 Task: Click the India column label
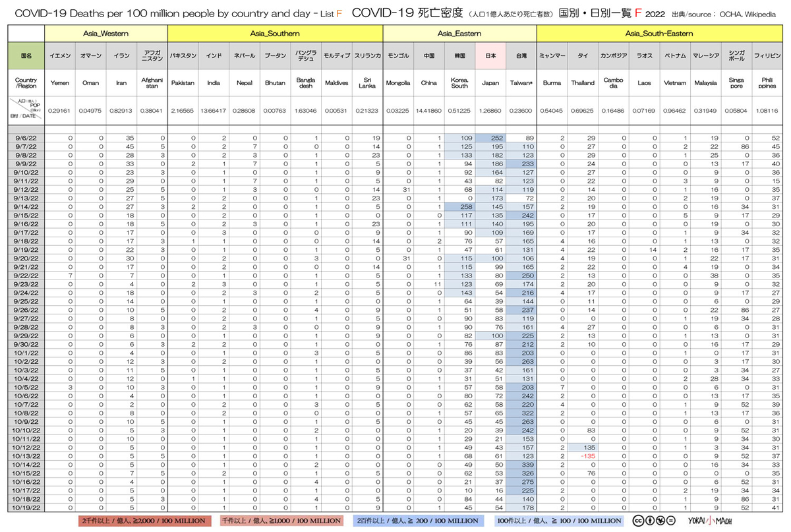pos(214,84)
